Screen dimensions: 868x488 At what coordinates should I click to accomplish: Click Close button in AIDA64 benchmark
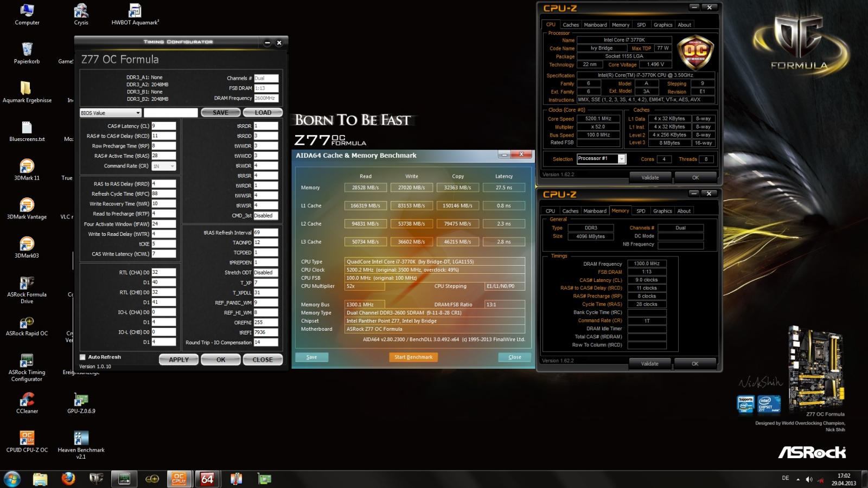pyautogui.click(x=515, y=357)
